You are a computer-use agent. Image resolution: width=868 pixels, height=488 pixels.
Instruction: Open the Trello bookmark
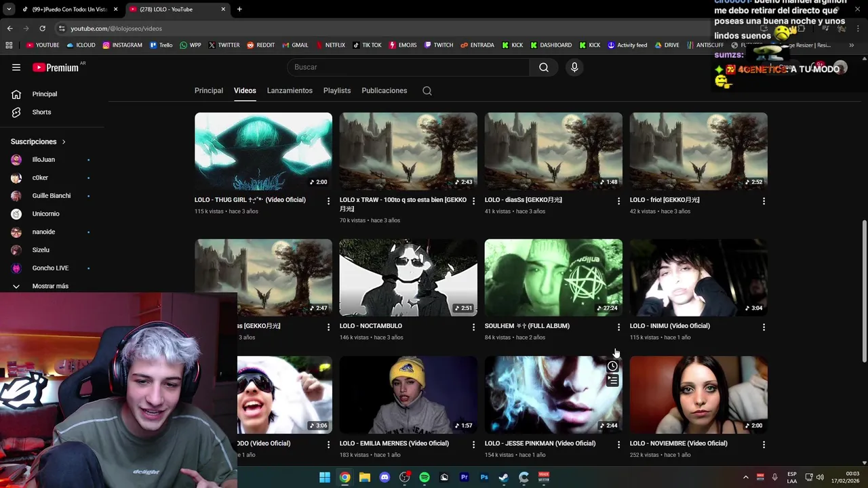coord(161,45)
